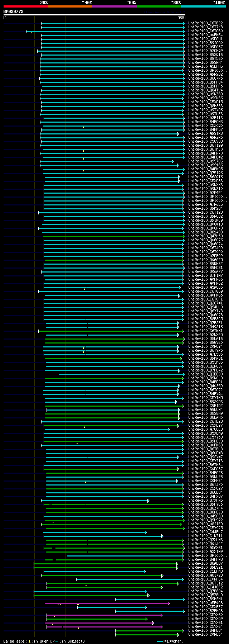
Task: Select the UniRef100_Q9SYW7 label
Action: pos(205,457)
